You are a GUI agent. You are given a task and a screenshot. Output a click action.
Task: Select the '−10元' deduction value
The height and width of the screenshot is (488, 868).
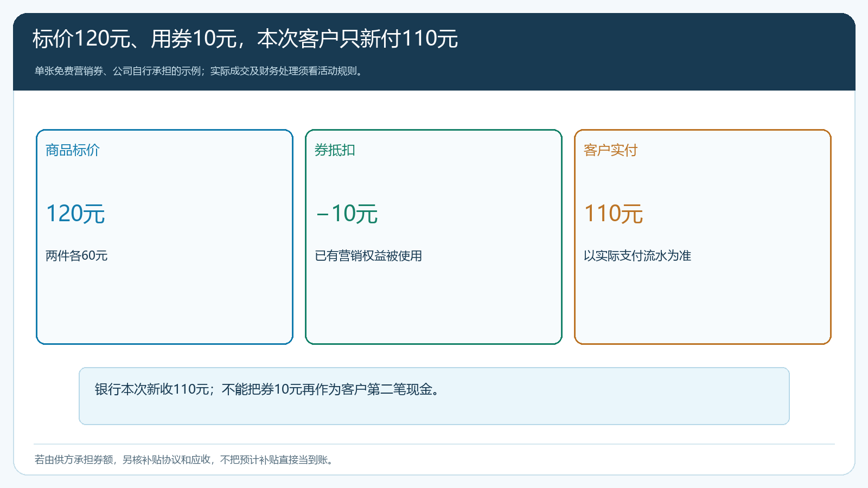tap(346, 214)
